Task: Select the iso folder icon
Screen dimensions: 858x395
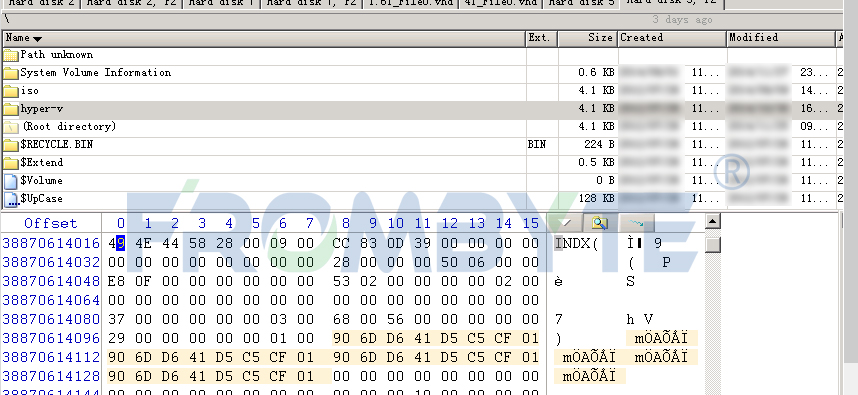Action: tap(11, 91)
